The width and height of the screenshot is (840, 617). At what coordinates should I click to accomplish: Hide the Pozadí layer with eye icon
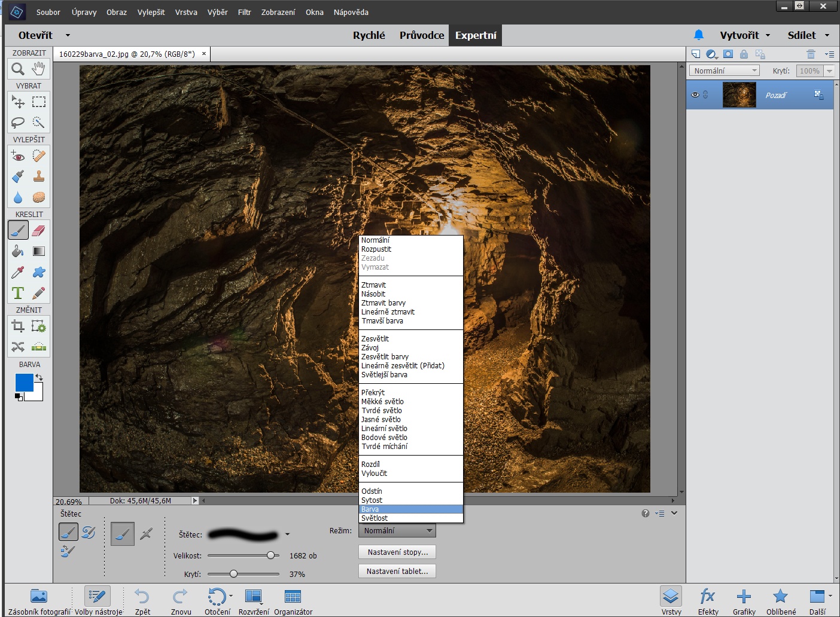pyautogui.click(x=695, y=95)
